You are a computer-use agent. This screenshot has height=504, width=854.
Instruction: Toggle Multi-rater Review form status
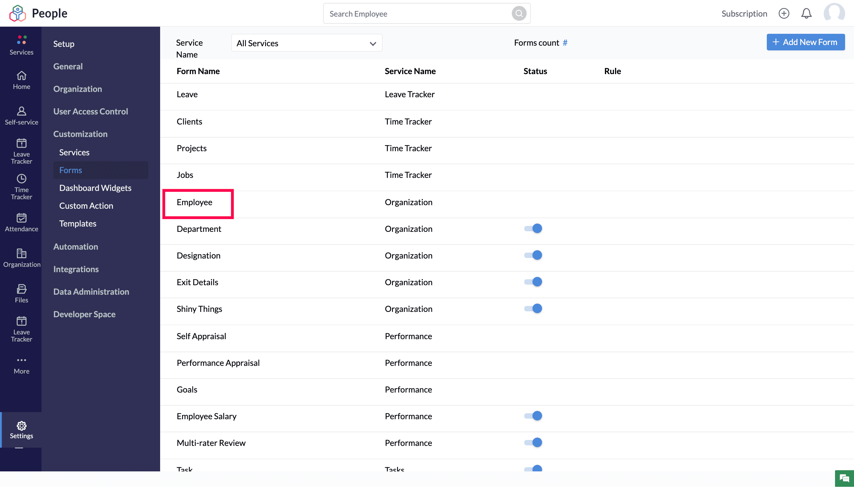[533, 443]
